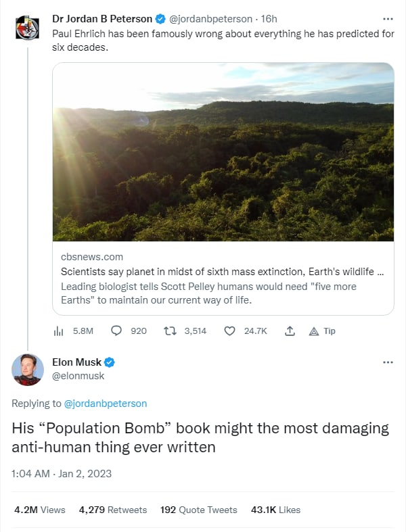Open the forest article preview image
Screen dimensions: 406x532
(x=223, y=152)
